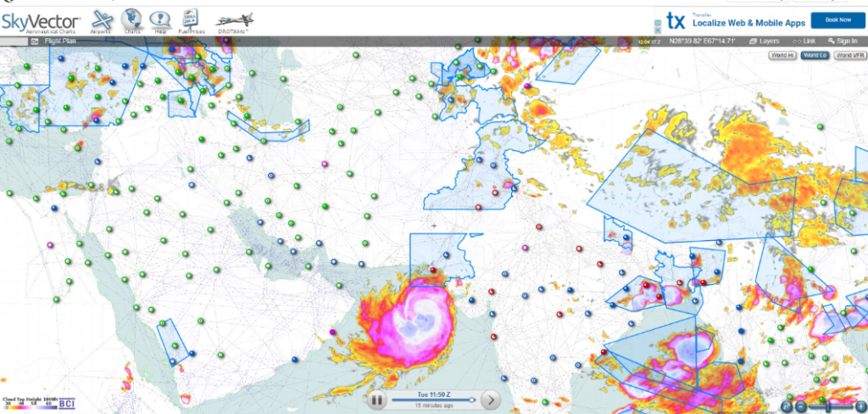Image resolution: width=868 pixels, height=414 pixels.
Task: Pause the weather animation playback
Action: (x=377, y=400)
